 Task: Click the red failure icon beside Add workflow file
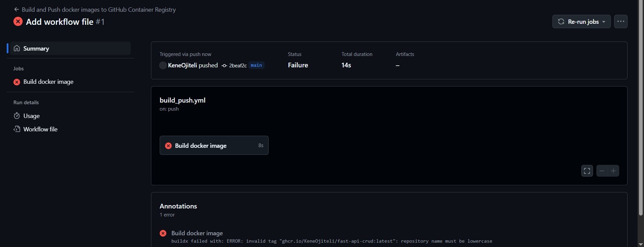[18, 22]
